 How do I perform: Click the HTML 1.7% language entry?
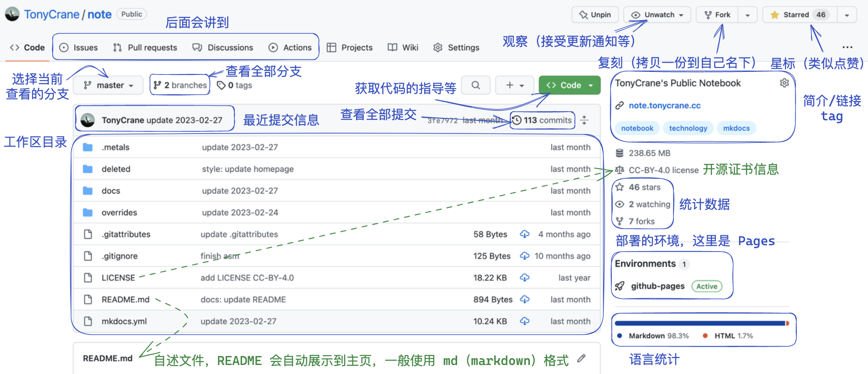pyautogui.click(x=728, y=336)
